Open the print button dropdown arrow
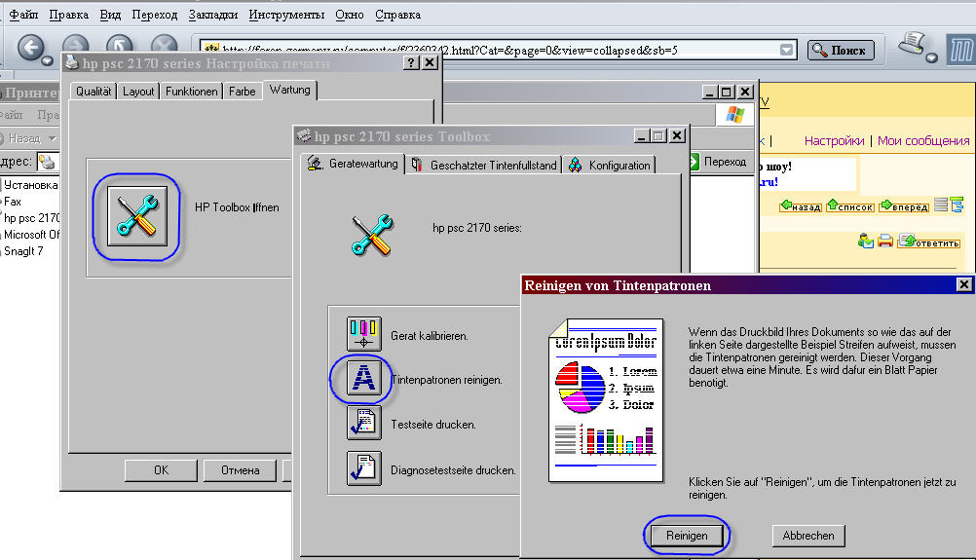976x560 pixels. click(x=931, y=57)
